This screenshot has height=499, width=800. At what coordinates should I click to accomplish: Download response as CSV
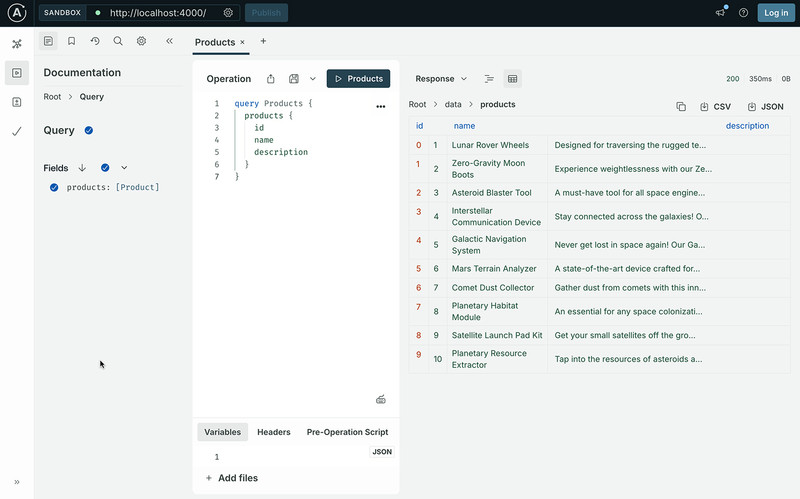click(715, 107)
